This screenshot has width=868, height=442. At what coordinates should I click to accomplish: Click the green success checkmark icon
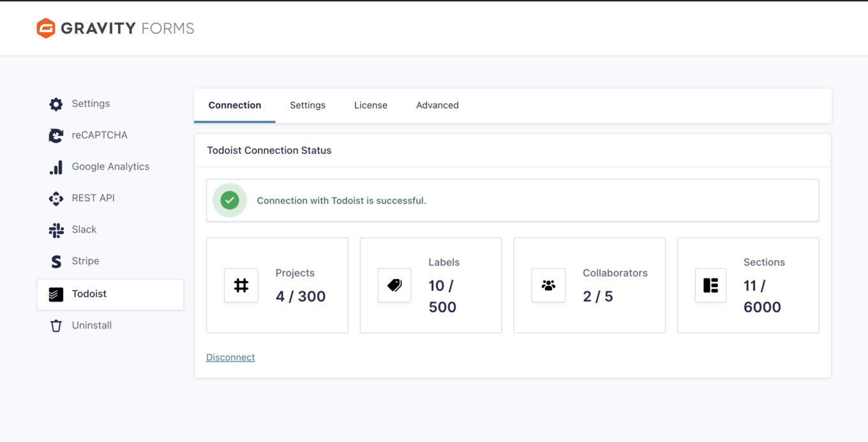[x=230, y=201]
